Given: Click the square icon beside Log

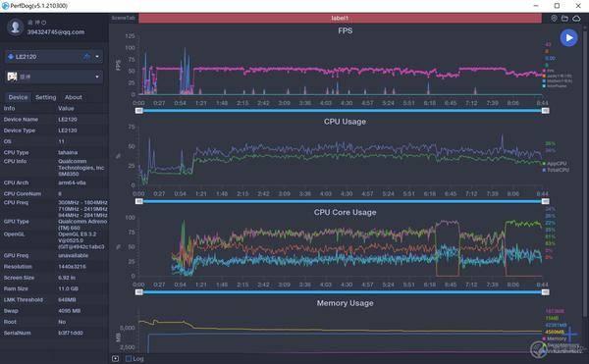Looking at the screenshot, I should tap(115, 359).
